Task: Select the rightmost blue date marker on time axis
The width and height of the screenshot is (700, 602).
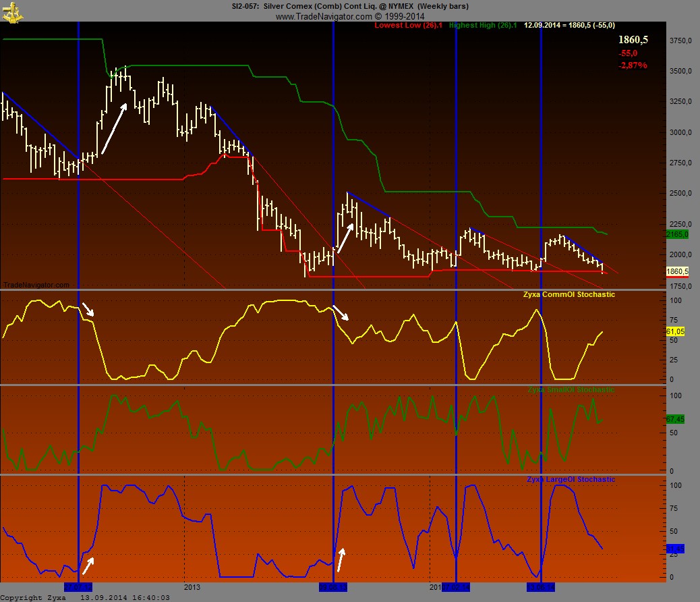Action: pos(541,587)
